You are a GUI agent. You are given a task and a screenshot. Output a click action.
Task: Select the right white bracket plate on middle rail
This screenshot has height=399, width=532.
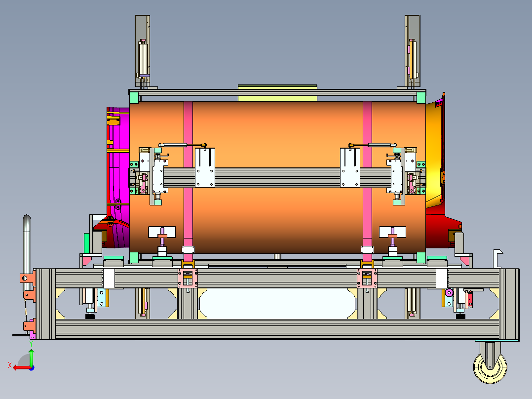350,167
